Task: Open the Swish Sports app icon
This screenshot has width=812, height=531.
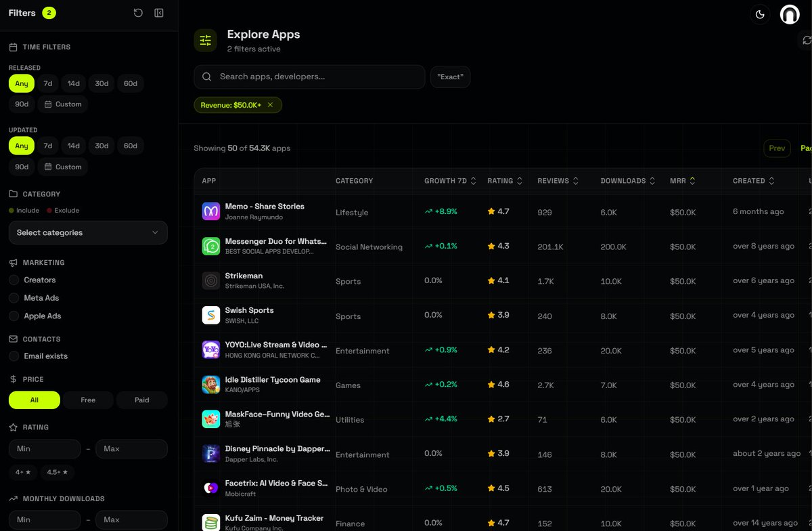Action: coord(211,315)
